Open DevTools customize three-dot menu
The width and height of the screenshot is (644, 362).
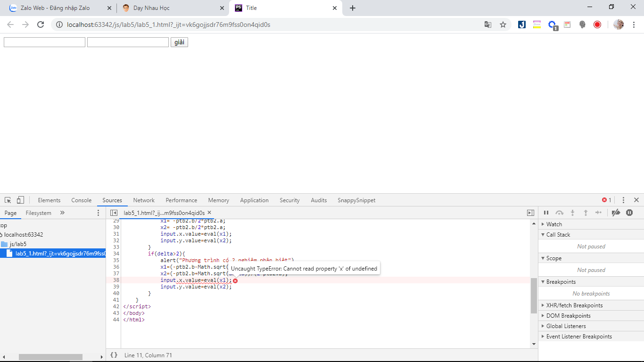click(623, 200)
